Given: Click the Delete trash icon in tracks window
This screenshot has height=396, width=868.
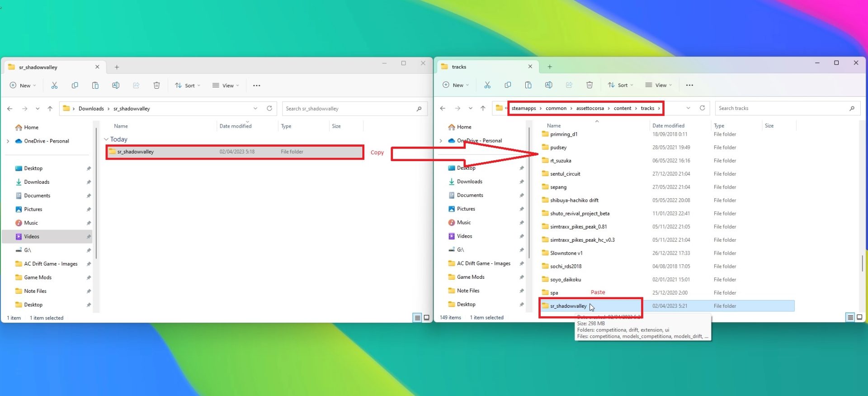Looking at the screenshot, I should [x=590, y=85].
